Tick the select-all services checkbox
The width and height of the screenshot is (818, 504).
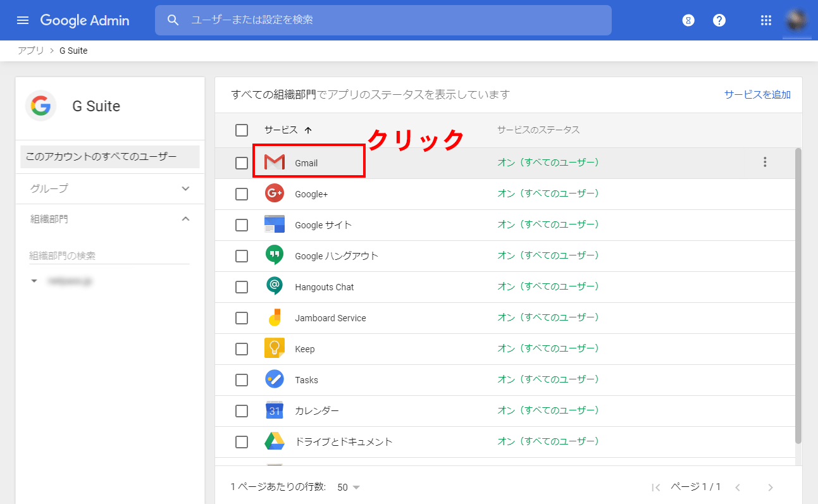tap(242, 130)
